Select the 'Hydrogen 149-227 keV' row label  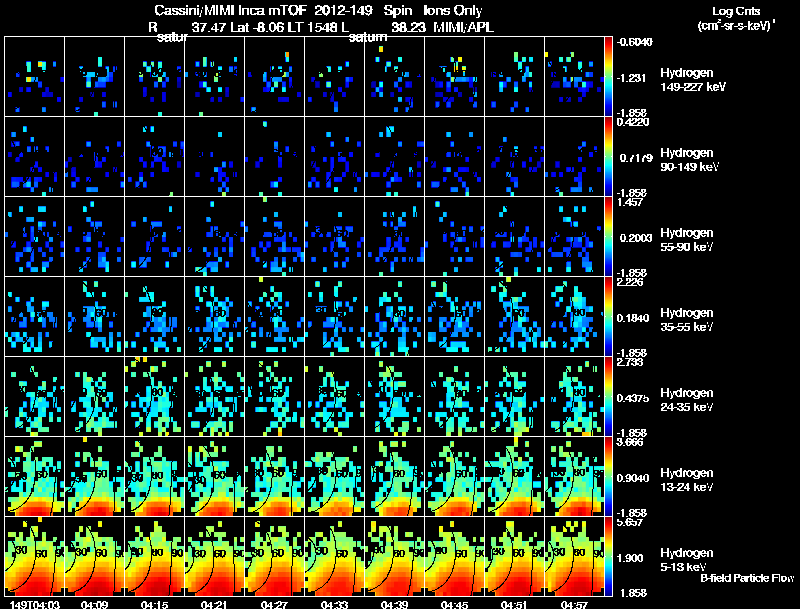pyautogui.click(x=692, y=80)
